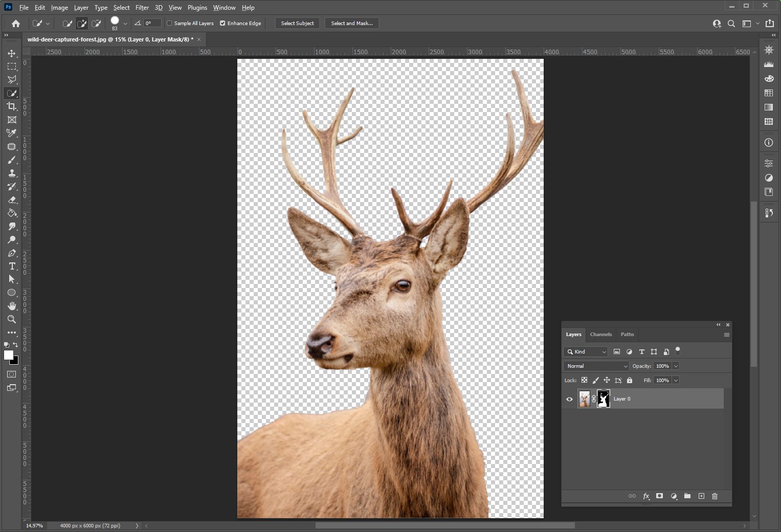
Task: Open the Image menu
Action: coord(59,8)
